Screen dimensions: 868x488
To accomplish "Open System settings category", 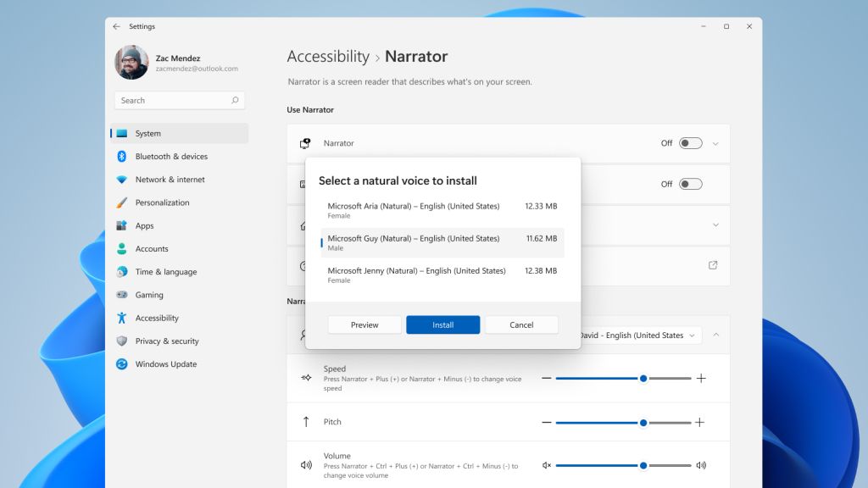I will pos(180,133).
